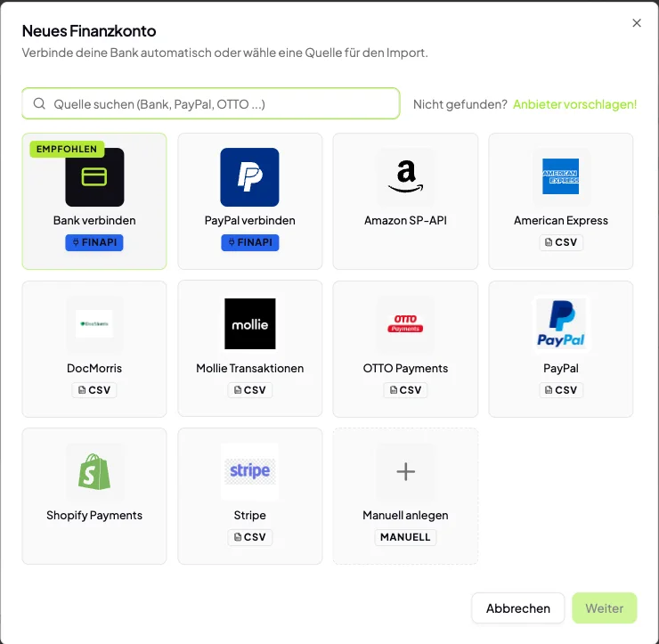This screenshot has width=659, height=644.
Task: Click the EMPFOHLEN label
Action: 67,150
